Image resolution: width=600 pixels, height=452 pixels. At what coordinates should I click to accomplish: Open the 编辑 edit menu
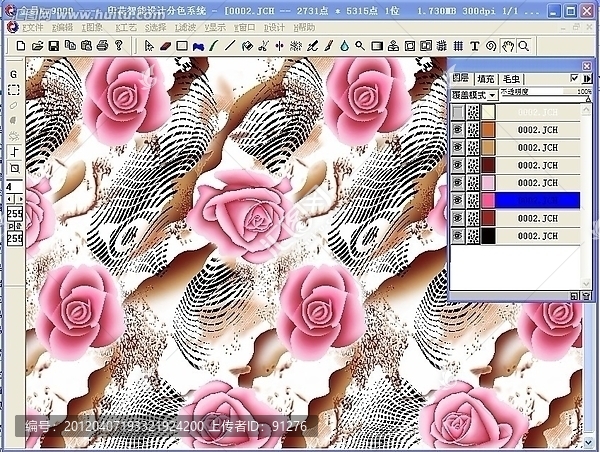point(62,28)
